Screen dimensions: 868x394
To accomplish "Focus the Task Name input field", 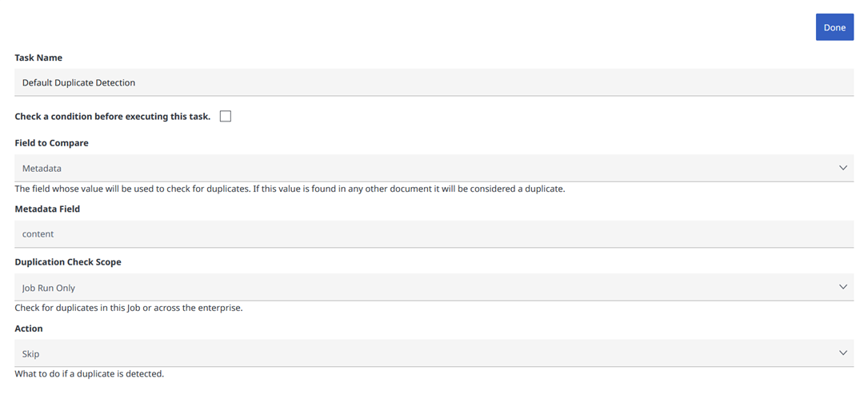I will (x=434, y=82).
